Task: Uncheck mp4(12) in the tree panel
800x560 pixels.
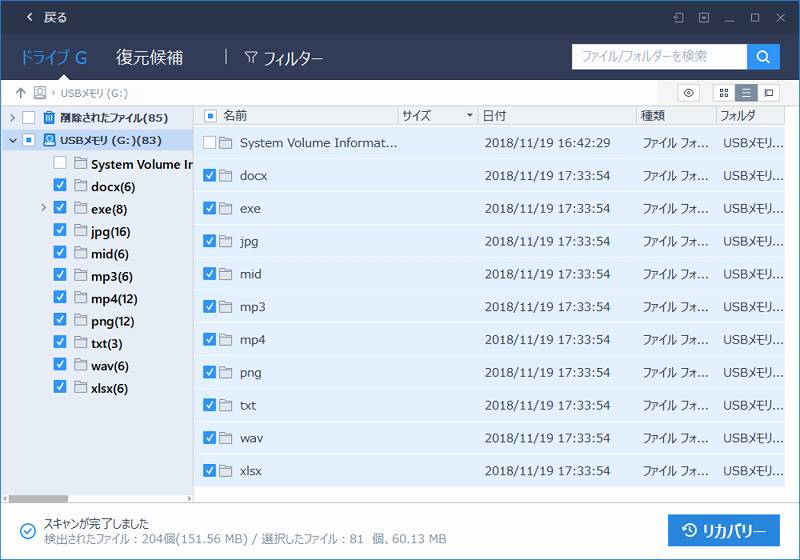Action: [60, 299]
